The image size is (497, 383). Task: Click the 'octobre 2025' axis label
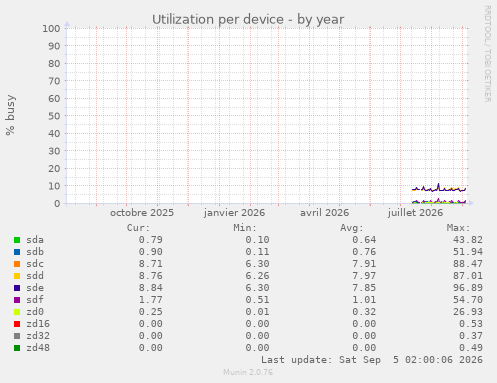point(142,213)
